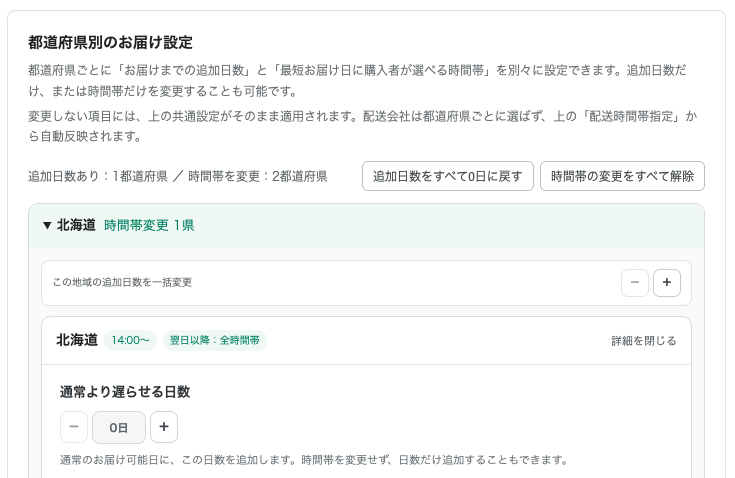
Task: Click 追加日数をすべて0日に戻す button
Action: tap(448, 176)
